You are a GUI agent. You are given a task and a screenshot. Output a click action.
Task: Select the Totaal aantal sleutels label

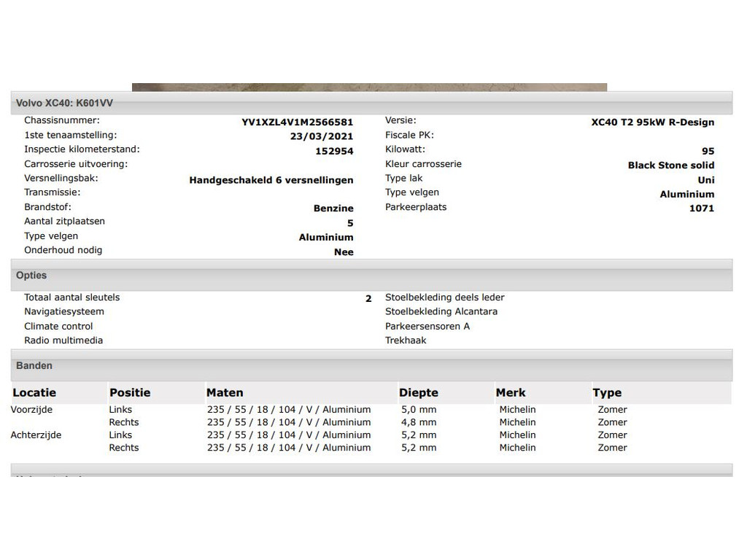click(x=72, y=297)
